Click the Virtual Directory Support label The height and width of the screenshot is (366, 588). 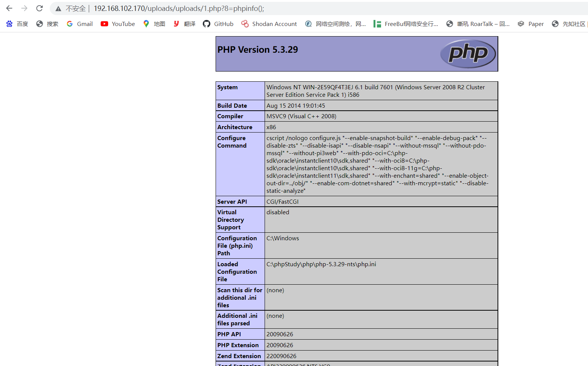pos(231,220)
